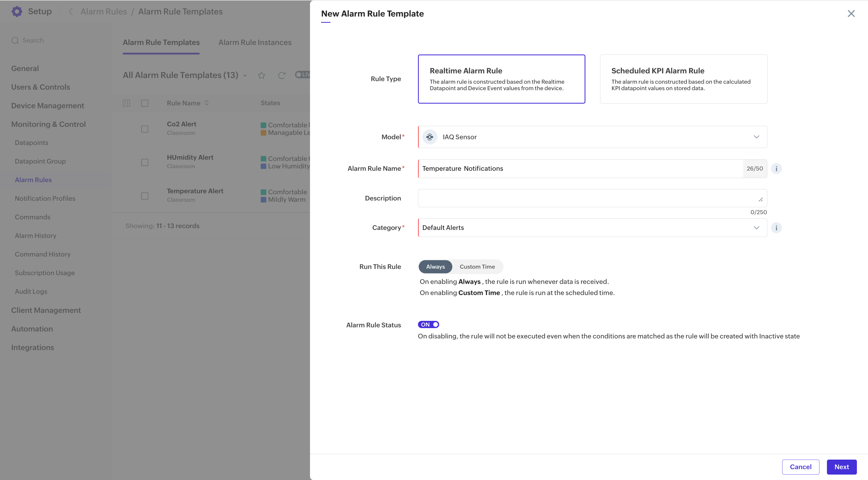Click the info icon next to Alarm Rule Name

coord(776,168)
